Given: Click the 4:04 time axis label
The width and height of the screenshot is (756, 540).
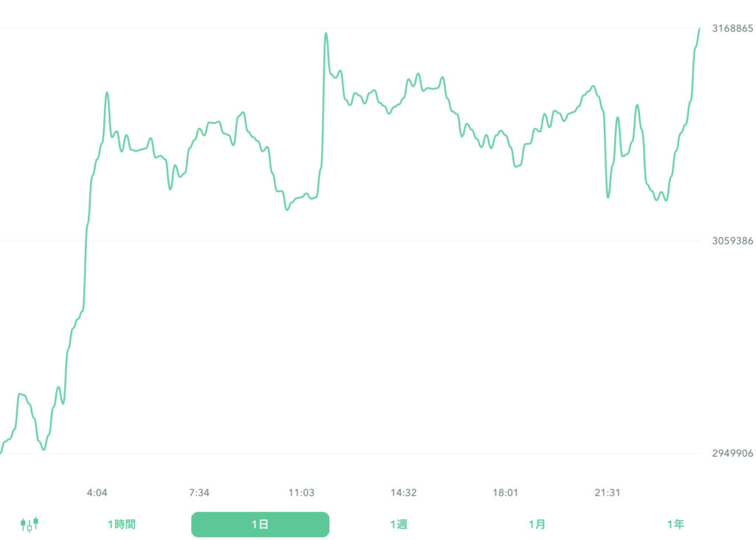Looking at the screenshot, I should pos(96,492).
